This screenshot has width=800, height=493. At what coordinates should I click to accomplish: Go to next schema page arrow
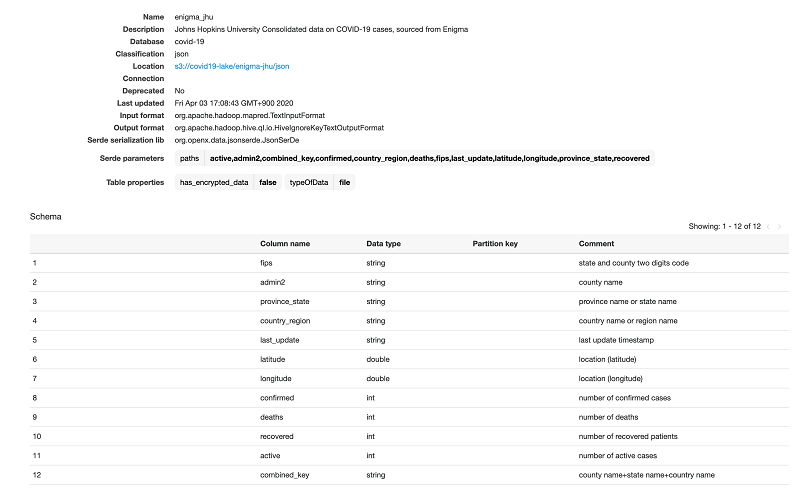point(779,227)
